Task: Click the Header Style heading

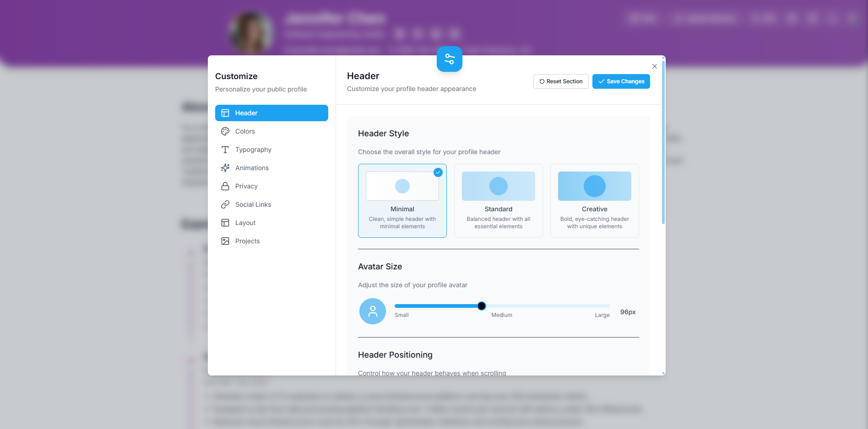Action: [x=383, y=134]
